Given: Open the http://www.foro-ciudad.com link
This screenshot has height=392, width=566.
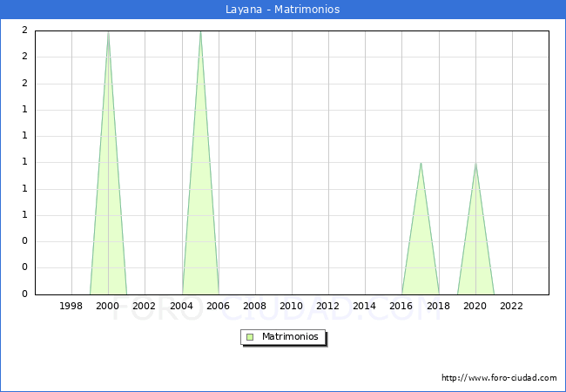Looking at the screenshot, I should click(x=499, y=378).
